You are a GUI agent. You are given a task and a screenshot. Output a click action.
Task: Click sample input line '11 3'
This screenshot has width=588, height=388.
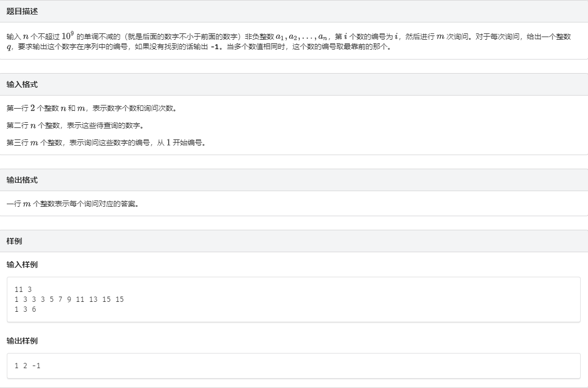tap(23, 289)
